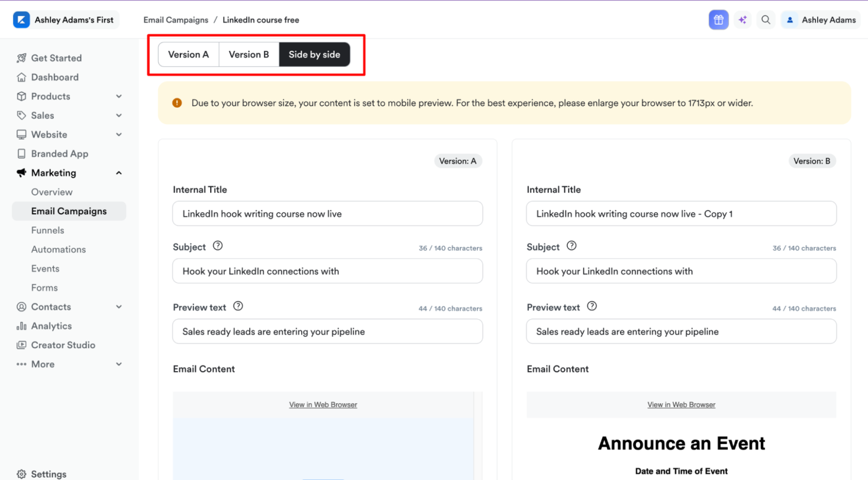Screen dimensions: 868x480
Task: Open Dashboard in sidebar
Action: click(55, 77)
